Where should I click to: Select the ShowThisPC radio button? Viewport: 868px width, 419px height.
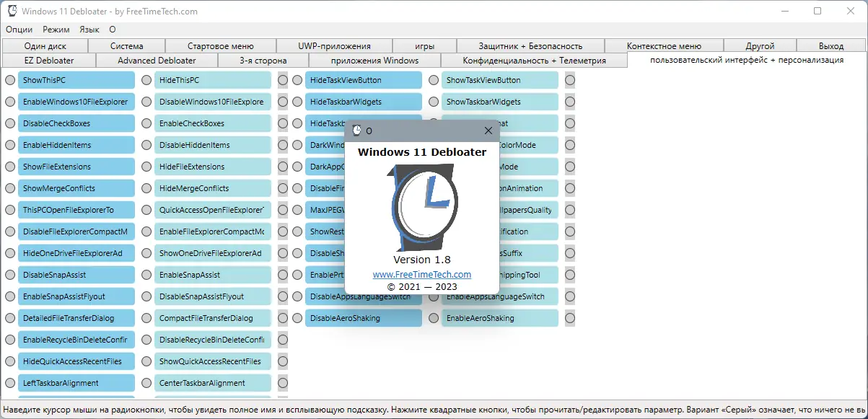tap(10, 80)
